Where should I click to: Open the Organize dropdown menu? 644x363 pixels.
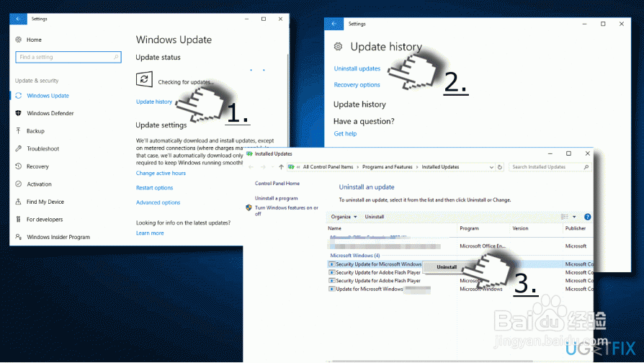coord(344,217)
